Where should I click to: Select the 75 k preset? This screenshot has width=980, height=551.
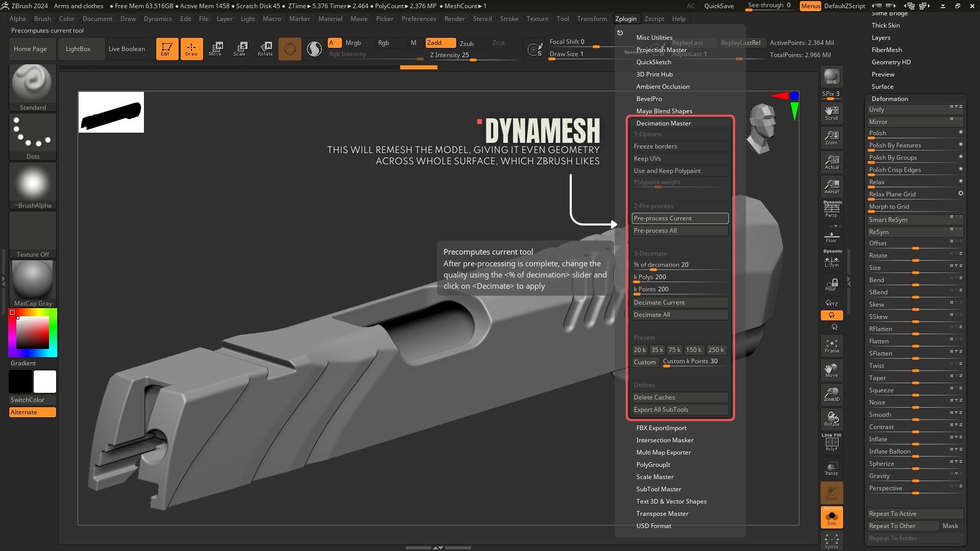674,350
